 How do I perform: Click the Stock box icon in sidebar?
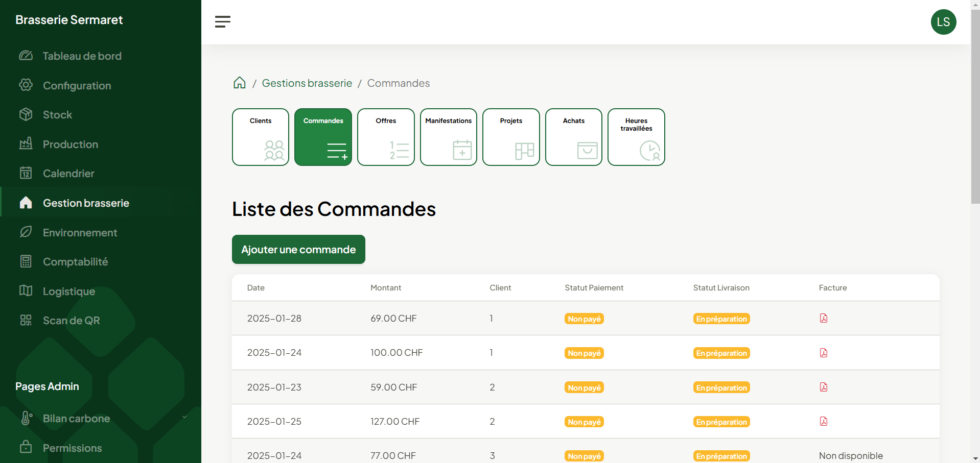pos(26,114)
